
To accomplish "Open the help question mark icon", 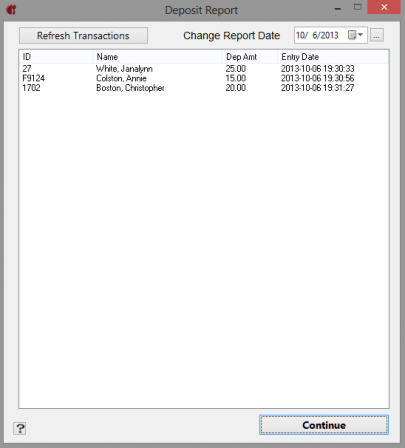I will [20, 428].
